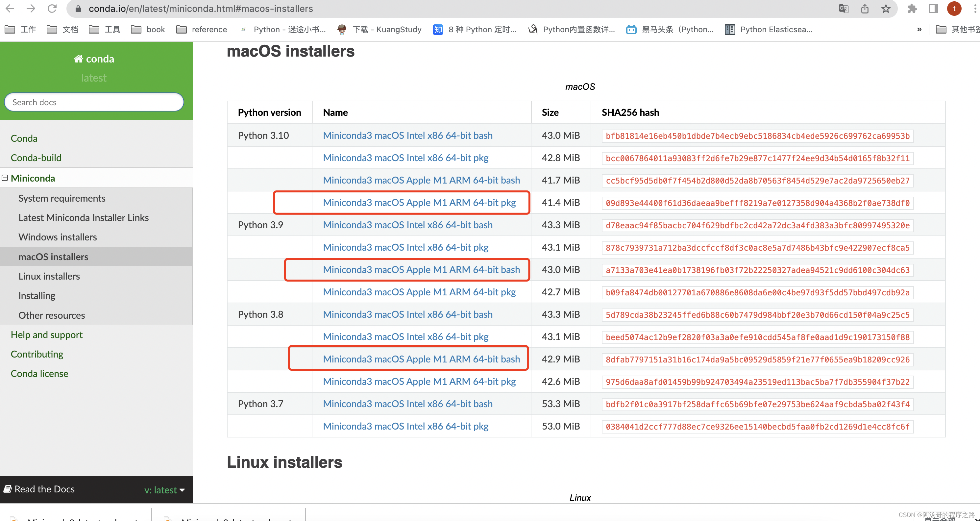Open the 工具 bookmarks folder
The height and width of the screenshot is (521, 980).
pyautogui.click(x=104, y=29)
